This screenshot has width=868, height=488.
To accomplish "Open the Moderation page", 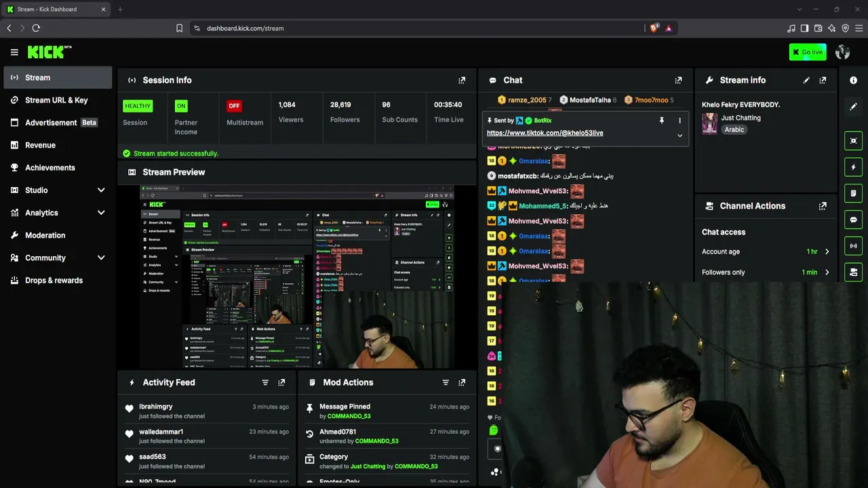I will coord(58,235).
